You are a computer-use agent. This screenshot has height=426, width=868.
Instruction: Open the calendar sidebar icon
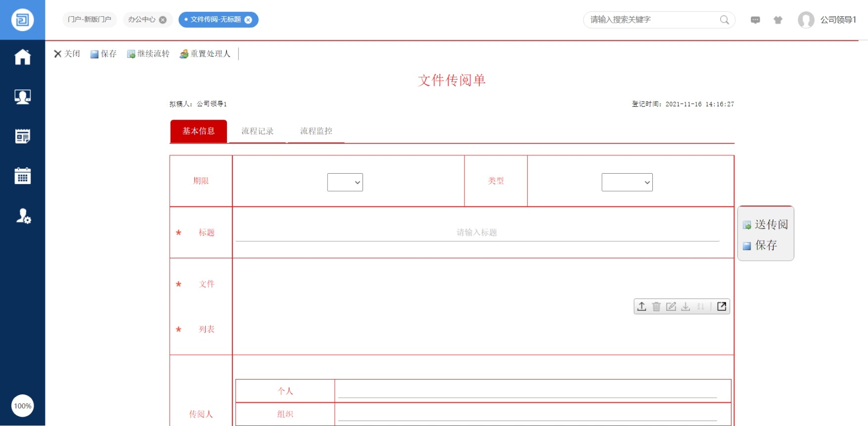(22, 176)
